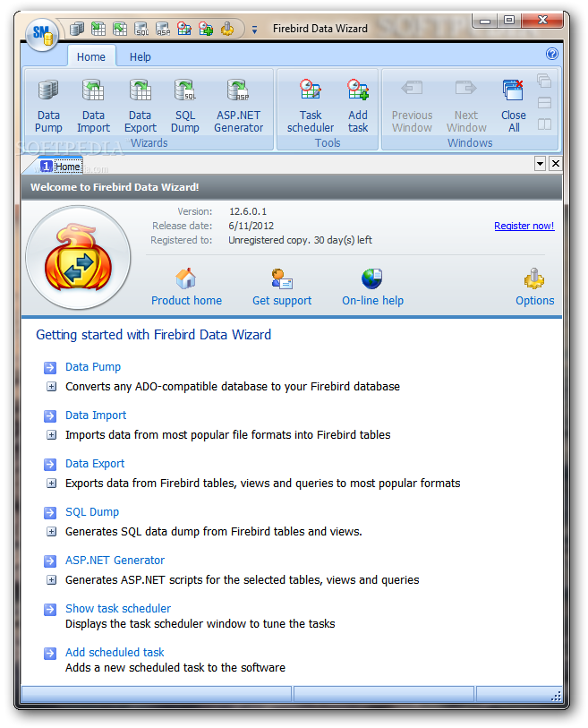Launch Data Export wizard from ribbon
The height and width of the screenshot is (728, 588).
(x=141, y=107)
